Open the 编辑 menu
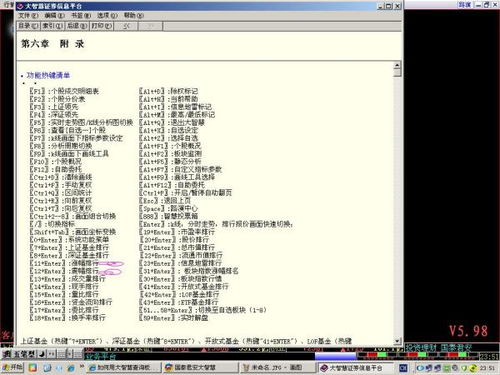The width and height of the screenshot is (500, 375). click(x=54, y=15)
